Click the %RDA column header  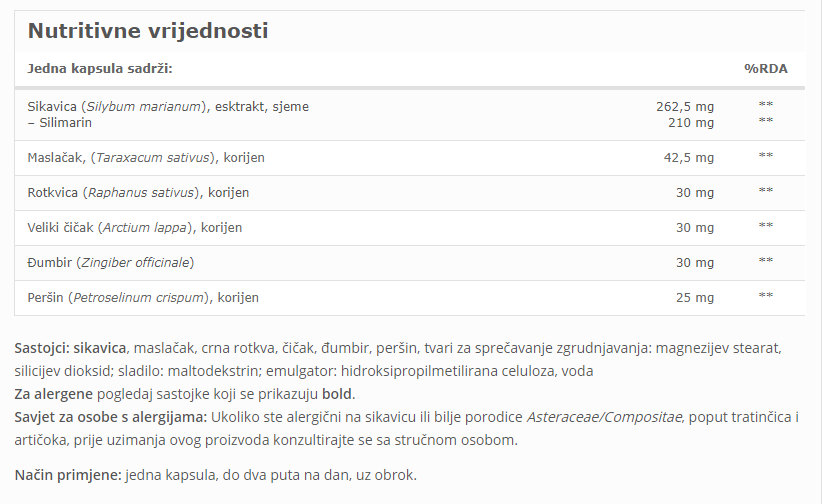[x=766, y=69]
